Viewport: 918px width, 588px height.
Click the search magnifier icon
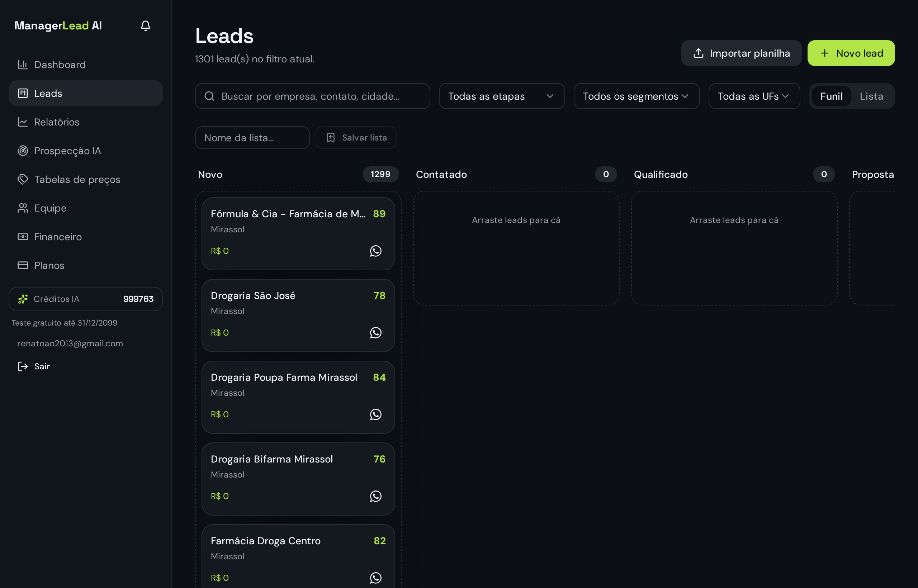209,96
